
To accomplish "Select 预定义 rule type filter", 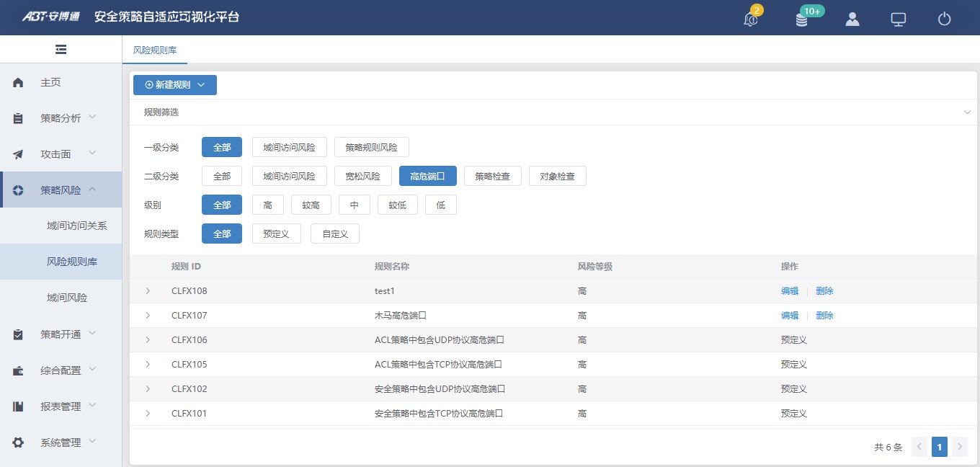I will [x=276, y=233].
